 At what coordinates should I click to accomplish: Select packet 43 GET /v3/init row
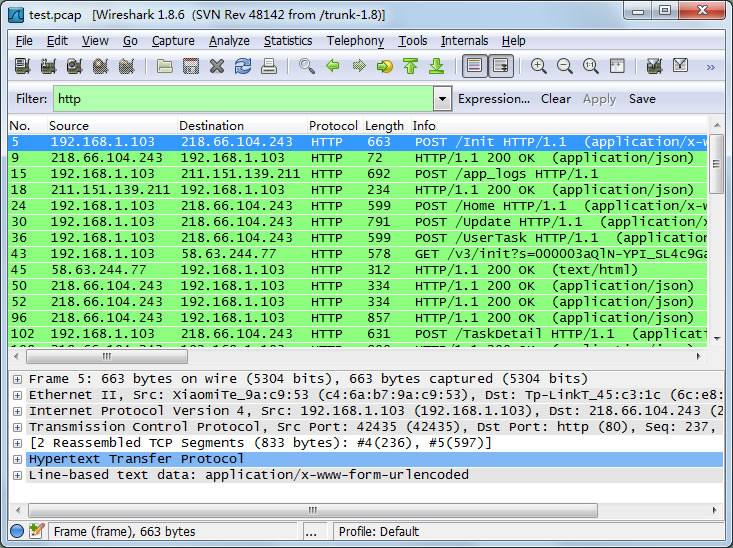click(x=358, y=254)
